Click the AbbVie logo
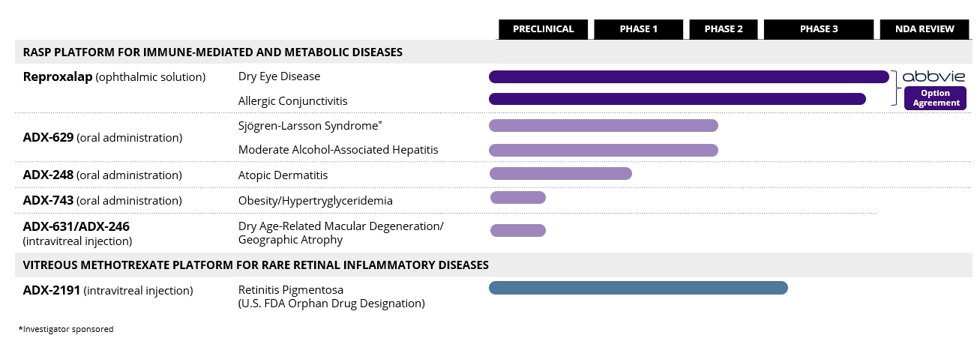The width and height of the screenshot is (980, 353). coord(934,76)
